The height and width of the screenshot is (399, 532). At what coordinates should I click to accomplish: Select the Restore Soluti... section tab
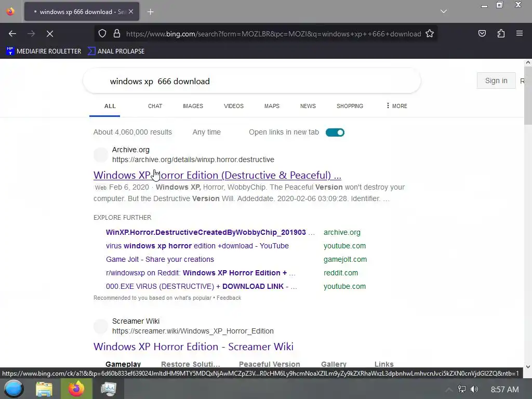[x=190, y=364]
